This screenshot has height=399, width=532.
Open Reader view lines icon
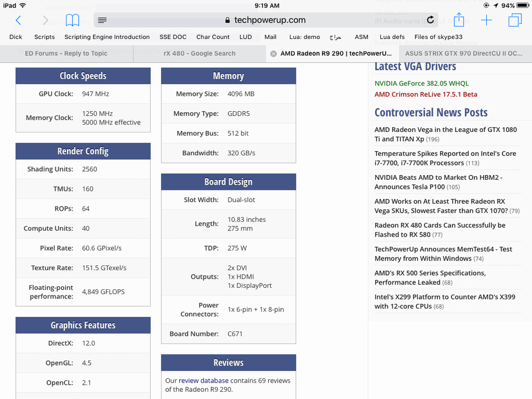point(102,20)
